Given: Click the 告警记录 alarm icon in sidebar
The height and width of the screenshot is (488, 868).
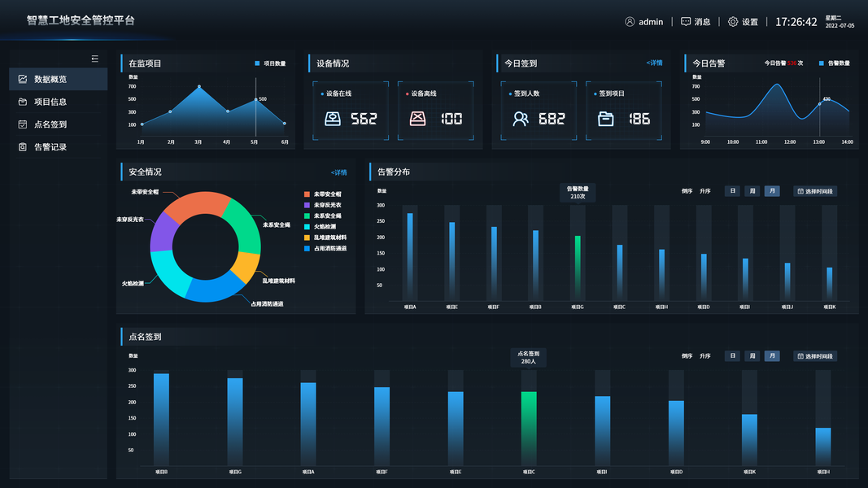Looking at the screenshot, I should point(23,147).
